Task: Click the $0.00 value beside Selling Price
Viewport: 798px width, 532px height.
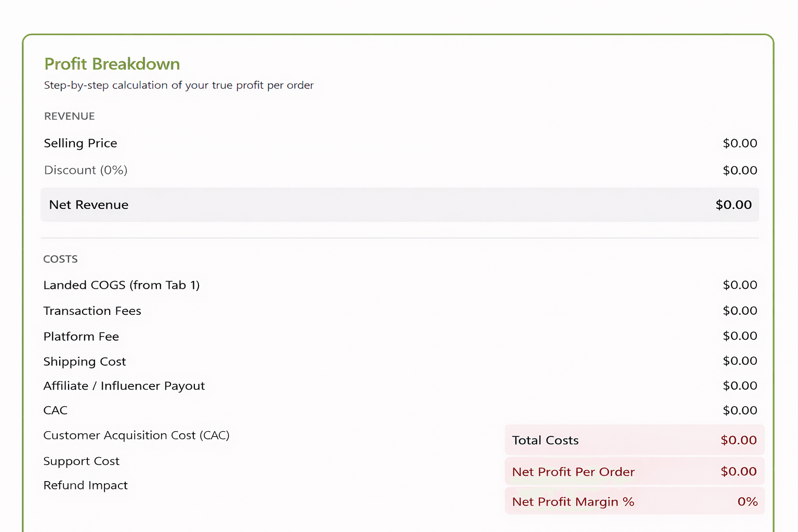Action: (x=740, y=143)
